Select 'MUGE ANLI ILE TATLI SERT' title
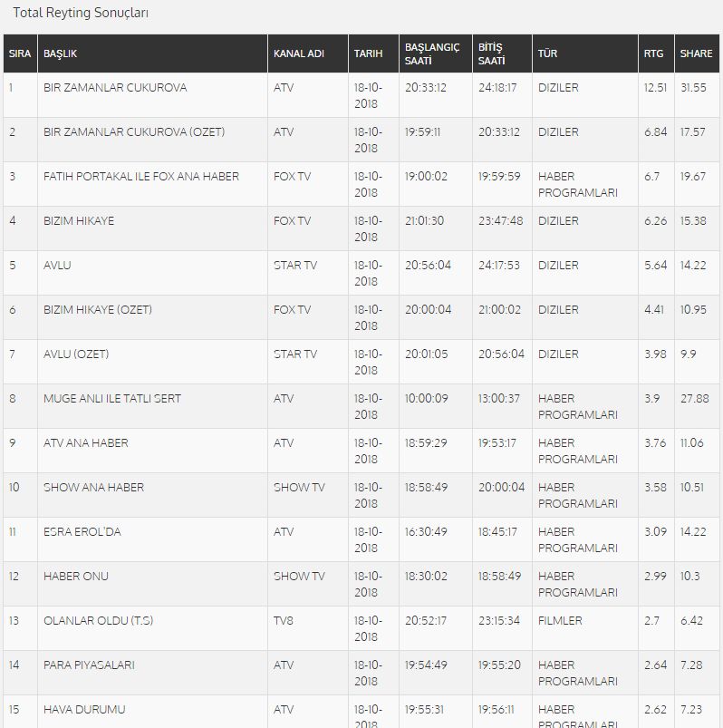Image resolution: width=723 pixels, height=728 pixels. (x=112, y=398)
